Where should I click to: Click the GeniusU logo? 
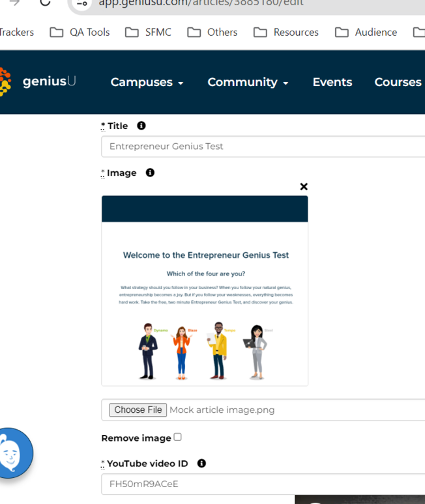coord(38,81)
